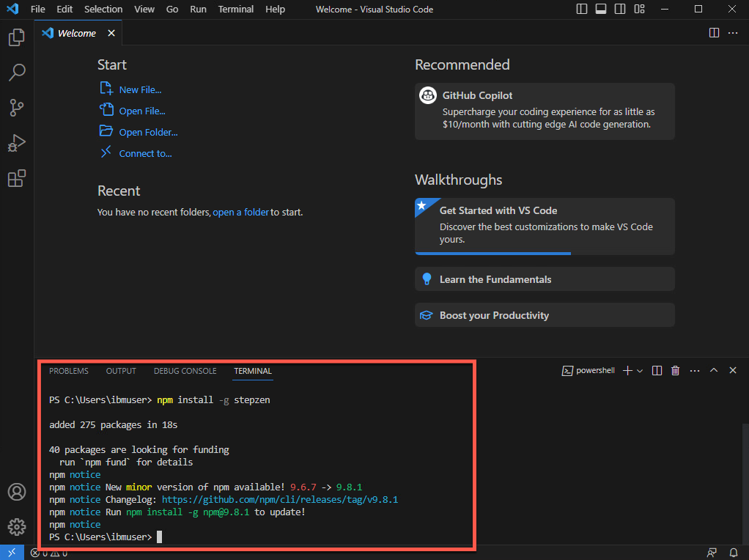The image size is (749, 560).
Task: Toggle the bottom panel layout button
Action: 601,10
